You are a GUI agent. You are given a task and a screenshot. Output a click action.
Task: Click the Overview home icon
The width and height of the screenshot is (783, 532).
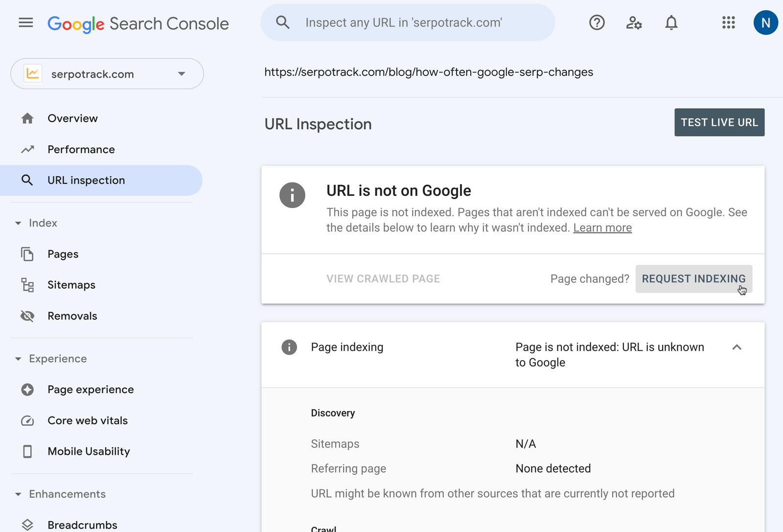click(x=27, y=118)
